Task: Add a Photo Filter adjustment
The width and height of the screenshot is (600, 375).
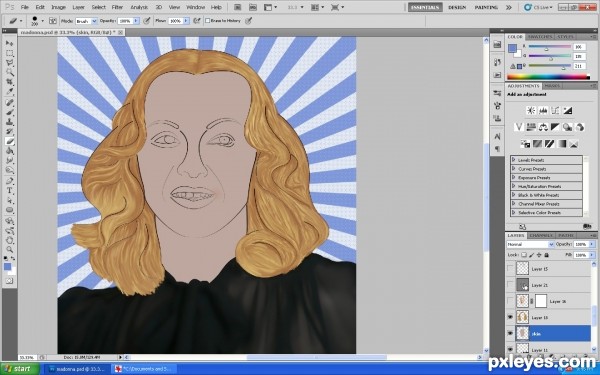Action: (567, 127)
